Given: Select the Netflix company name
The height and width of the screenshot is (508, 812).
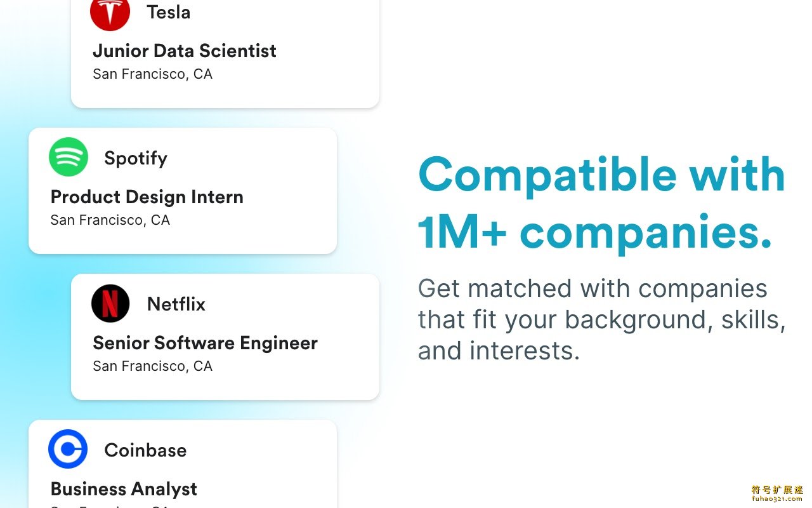Looking at the screenshot, I should (176, 304).
